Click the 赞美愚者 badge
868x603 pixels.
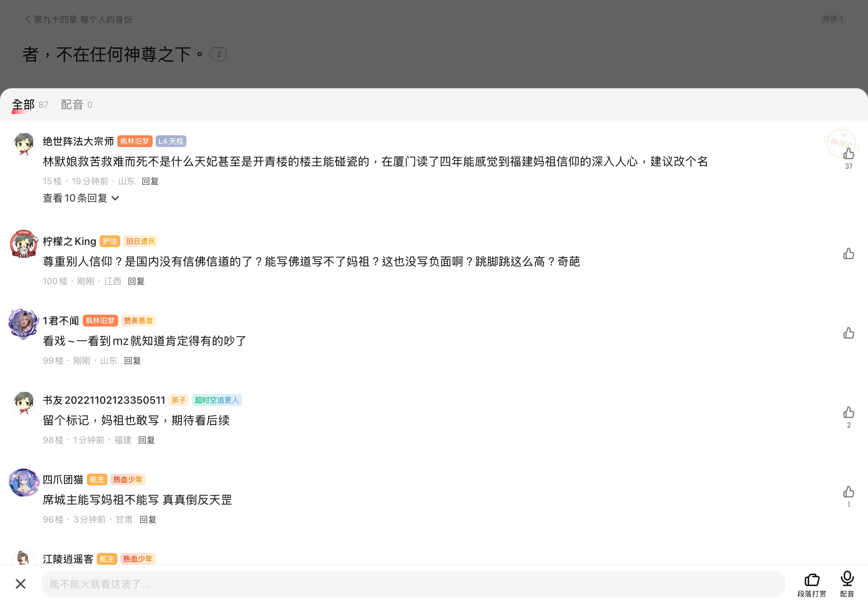tap(138, 321)
